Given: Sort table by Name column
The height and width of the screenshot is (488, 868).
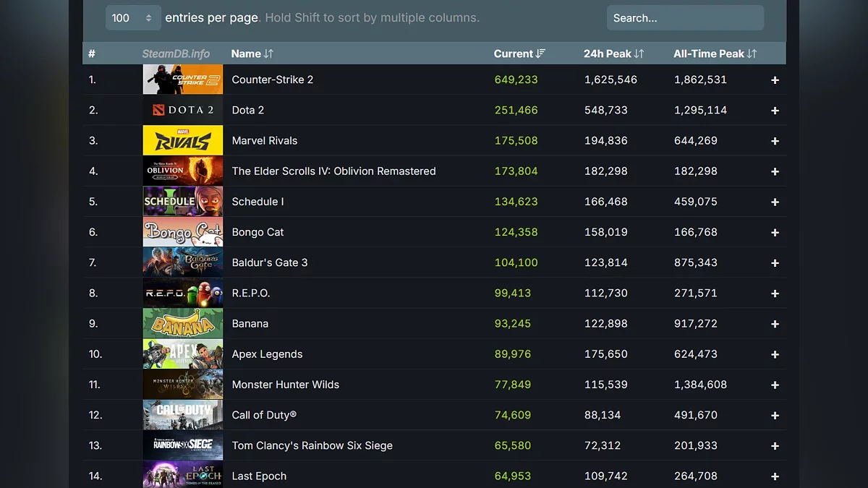Looking at the screenshot, I should coord(252,53).
